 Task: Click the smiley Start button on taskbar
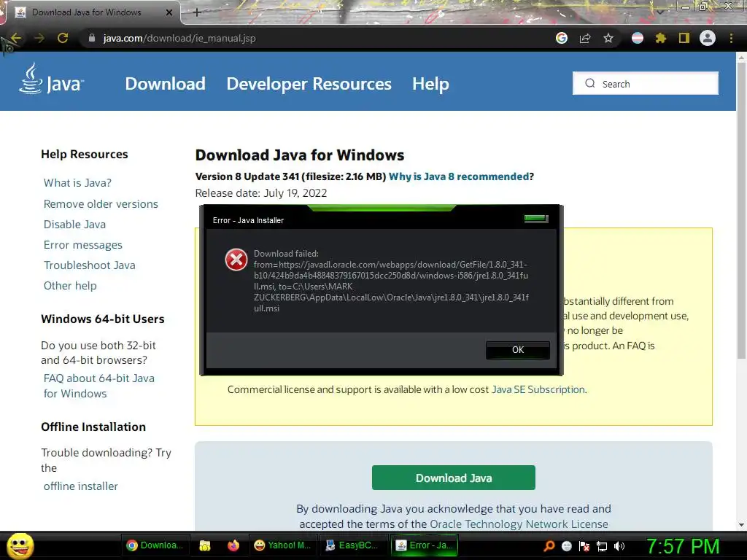20,545
